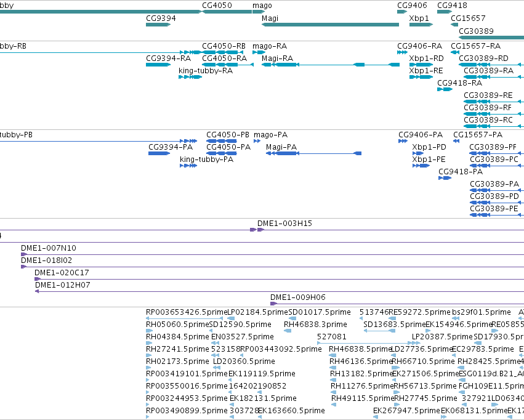Click BAC clone DME1-012H07 label
The image size is (524, 420).
63,285
